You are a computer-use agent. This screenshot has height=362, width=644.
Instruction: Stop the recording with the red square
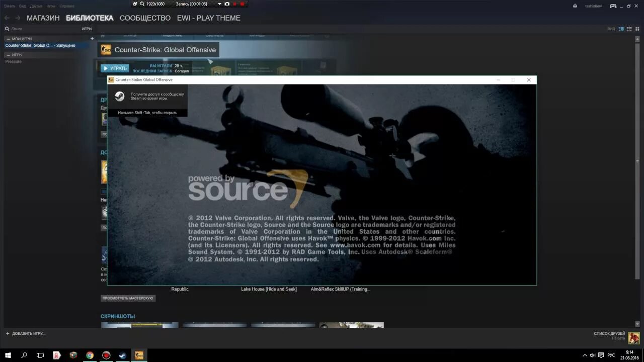coord(242,4)
